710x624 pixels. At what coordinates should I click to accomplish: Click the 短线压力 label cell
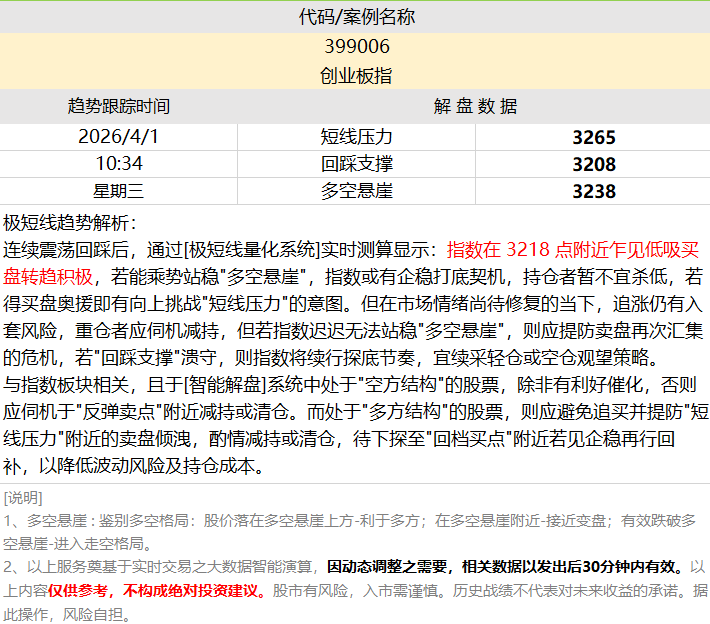(356, 137)
